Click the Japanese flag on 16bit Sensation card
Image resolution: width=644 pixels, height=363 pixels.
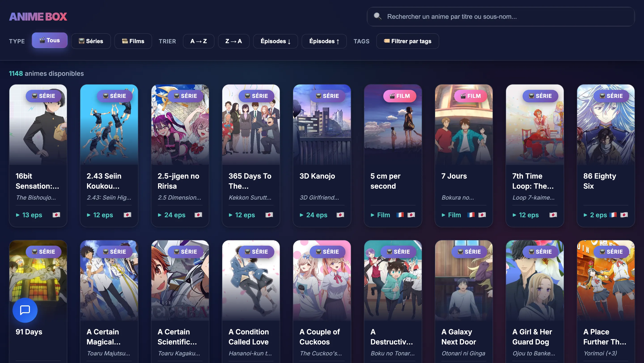(56, 215)
